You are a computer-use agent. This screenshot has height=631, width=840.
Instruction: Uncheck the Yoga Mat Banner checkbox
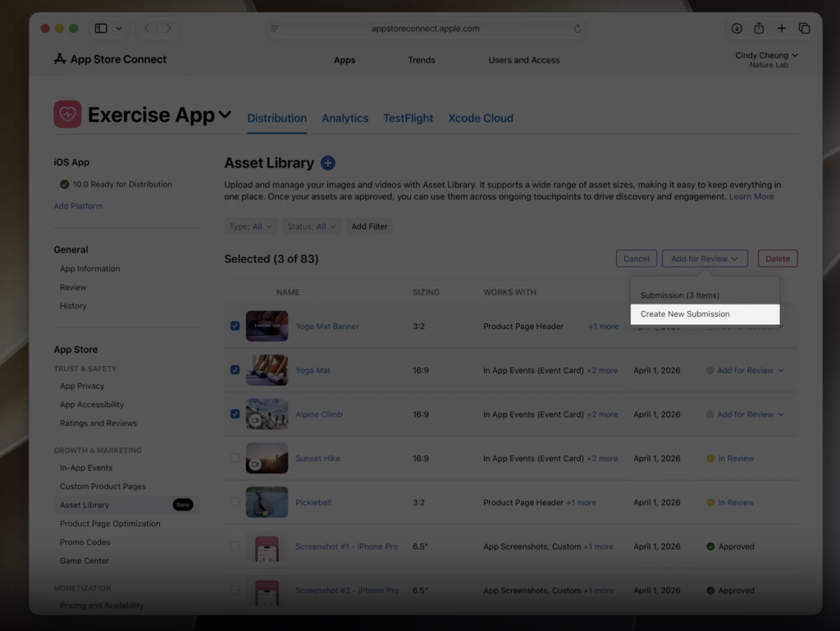point(235,326)
